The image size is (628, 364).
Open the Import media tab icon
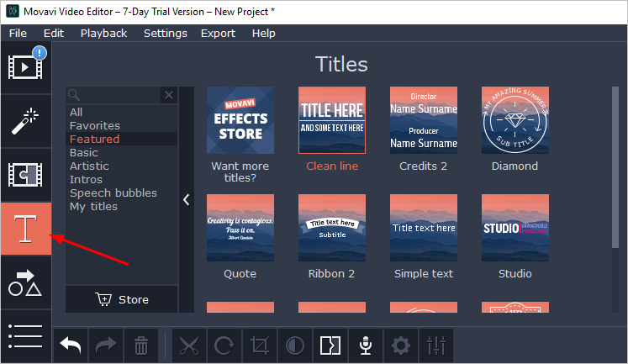(25, 67)
